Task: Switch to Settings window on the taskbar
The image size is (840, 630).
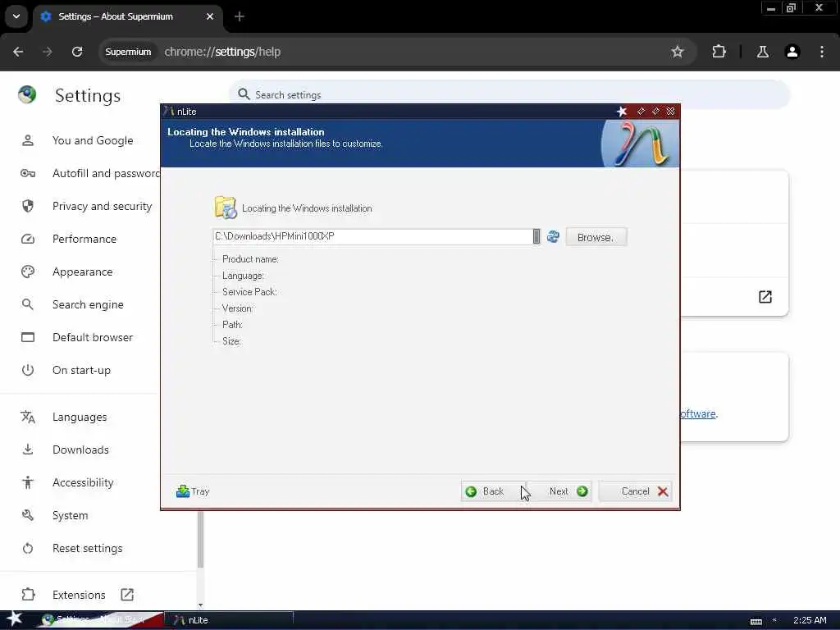Action: [x=99, y=620]
